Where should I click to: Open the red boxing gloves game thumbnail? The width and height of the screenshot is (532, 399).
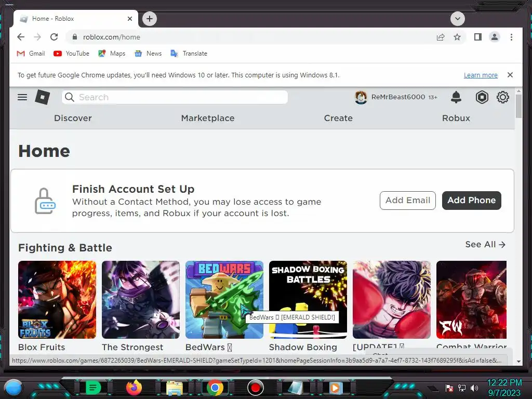coord(392,300)
